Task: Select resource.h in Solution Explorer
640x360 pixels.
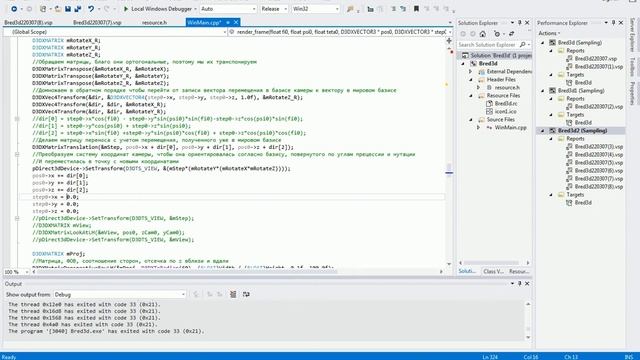Action: click(507, 87)
